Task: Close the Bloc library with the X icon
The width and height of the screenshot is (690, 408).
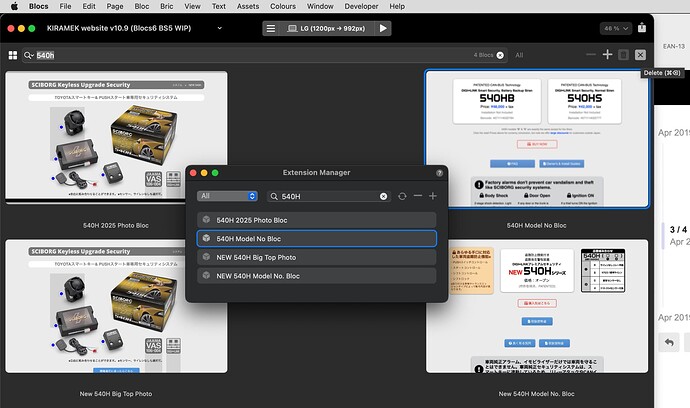Action: click(640, 55)
